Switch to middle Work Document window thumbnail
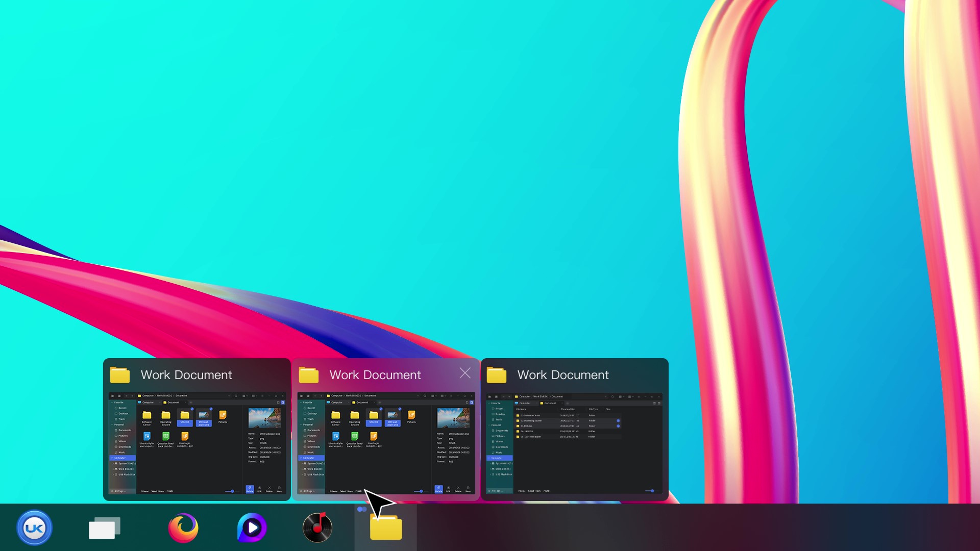The height and width of the screenshot is (551, 980). (x=386, y=443)
